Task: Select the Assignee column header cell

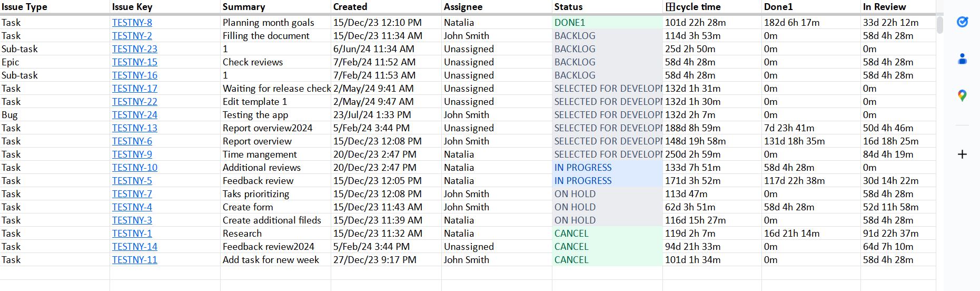Action: click(496, 7)
